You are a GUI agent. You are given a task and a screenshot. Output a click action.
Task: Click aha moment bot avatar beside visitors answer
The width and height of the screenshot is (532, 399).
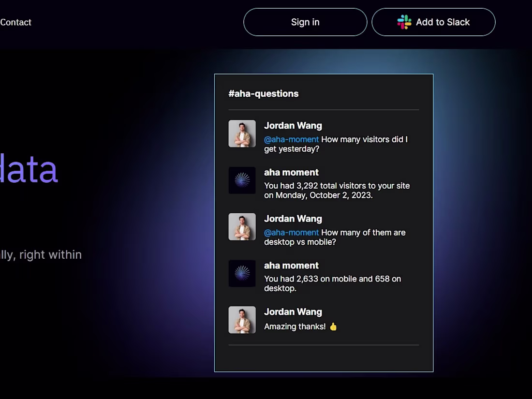[x=242, y=180]
